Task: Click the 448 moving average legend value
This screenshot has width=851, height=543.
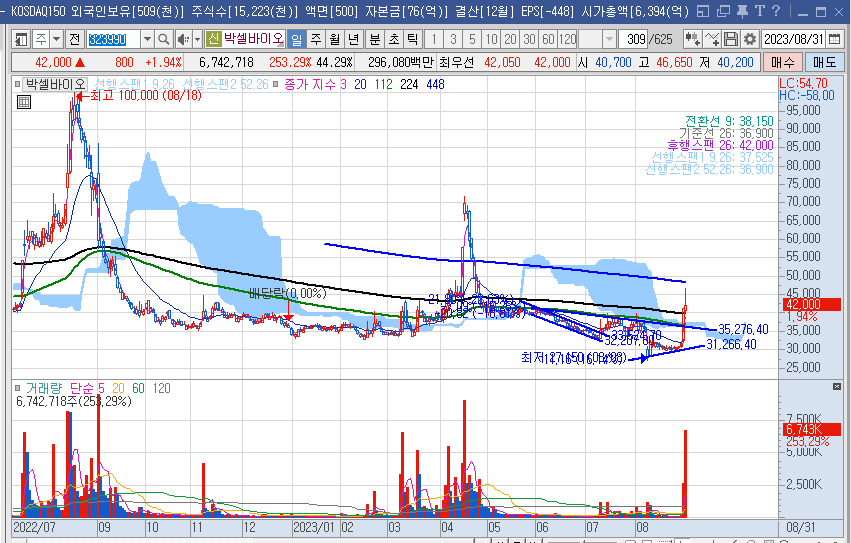Action: (435, 84)
